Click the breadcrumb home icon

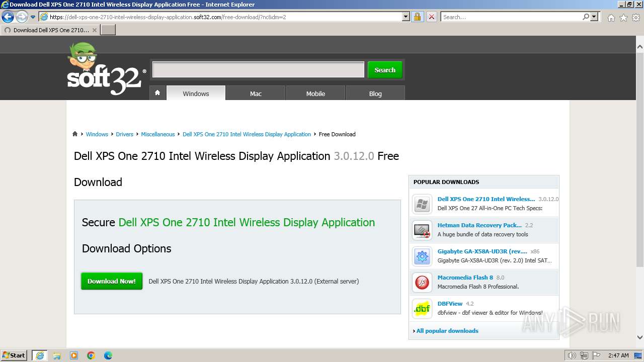75,134
